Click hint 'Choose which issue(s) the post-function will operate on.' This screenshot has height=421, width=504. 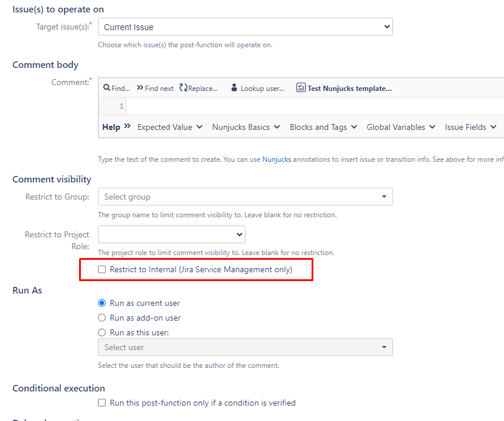click(x=185, y=45)
